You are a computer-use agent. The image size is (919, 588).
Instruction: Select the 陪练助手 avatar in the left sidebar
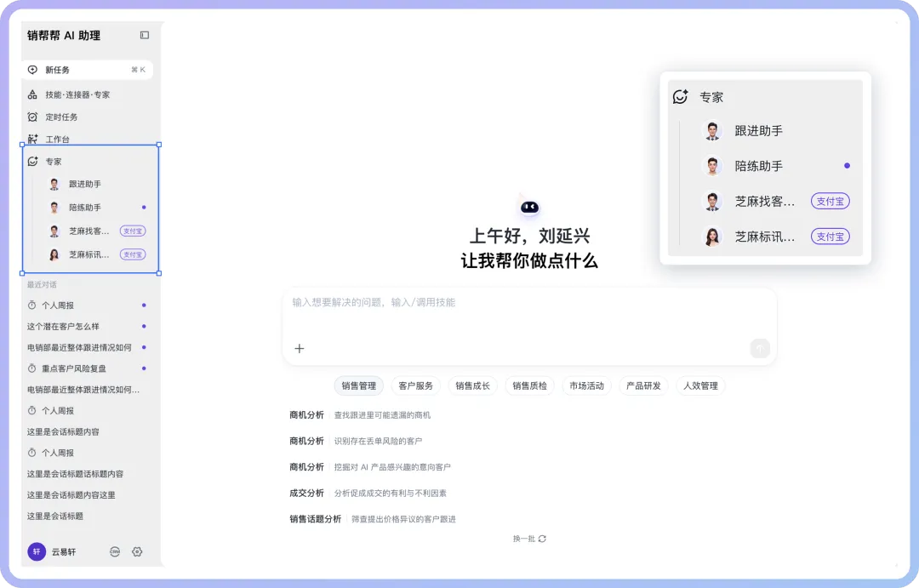(54, 208)
